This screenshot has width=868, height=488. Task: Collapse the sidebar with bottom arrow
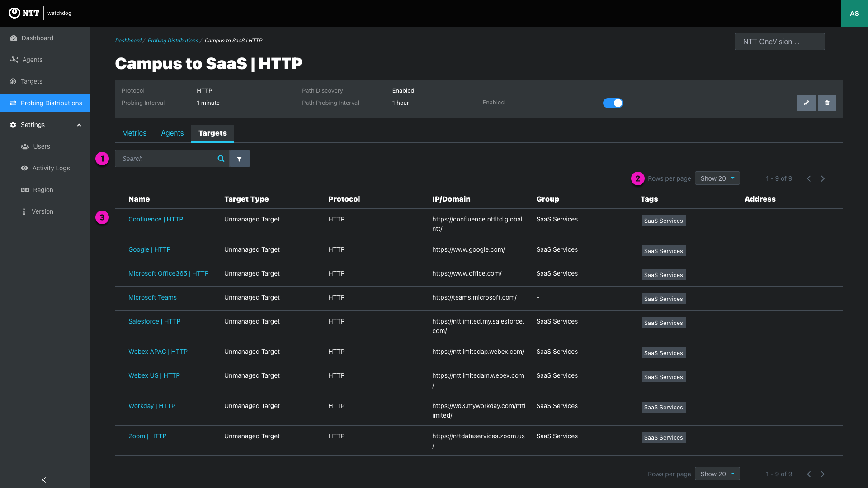tap(44, 480)
